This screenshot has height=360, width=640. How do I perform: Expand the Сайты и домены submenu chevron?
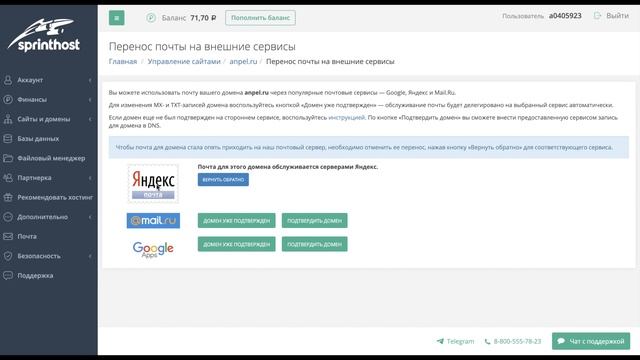tap(90, 119)
